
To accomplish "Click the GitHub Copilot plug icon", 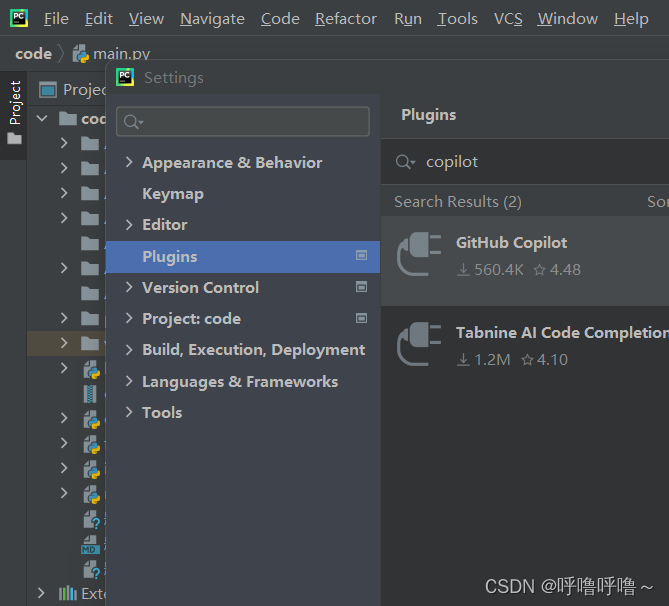I will (x=419, y=254).
